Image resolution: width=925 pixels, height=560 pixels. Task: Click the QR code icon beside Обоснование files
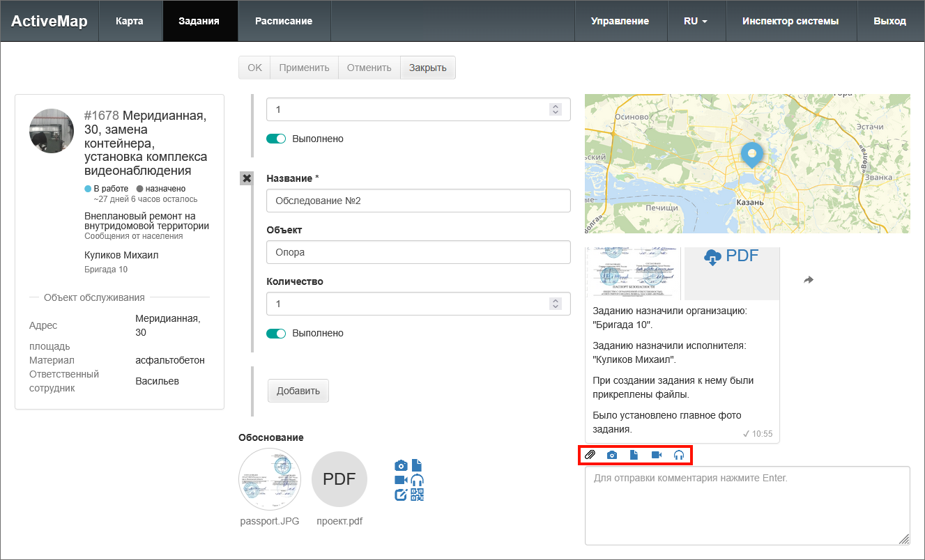click(417, 495)
